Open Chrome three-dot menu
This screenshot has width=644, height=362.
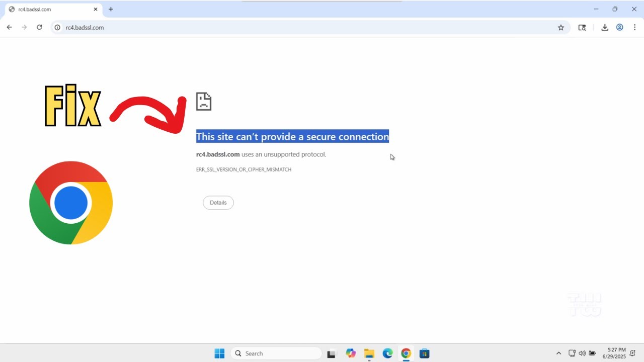[635, 28]
